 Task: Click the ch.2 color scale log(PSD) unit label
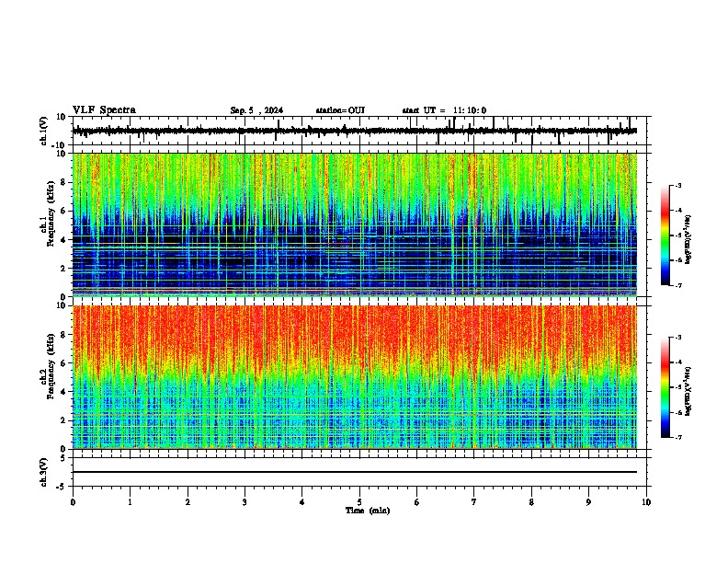pyautogui.click(x=688, y=391)
